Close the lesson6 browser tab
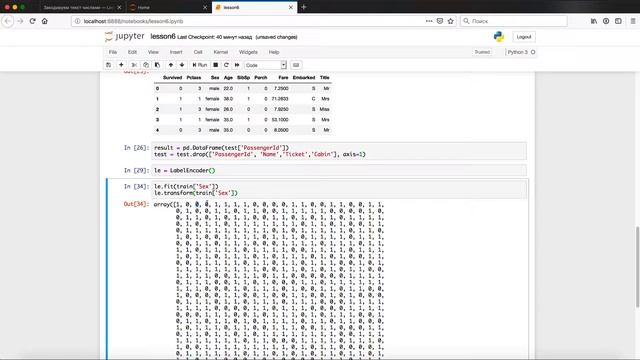The width and height of the screenshot is (640, 360). coord(291,7)
